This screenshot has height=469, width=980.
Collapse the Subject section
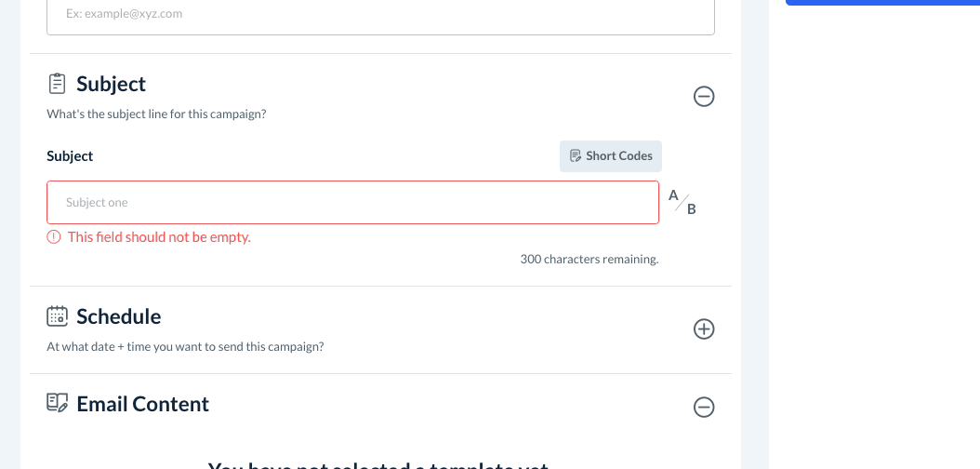704,96
